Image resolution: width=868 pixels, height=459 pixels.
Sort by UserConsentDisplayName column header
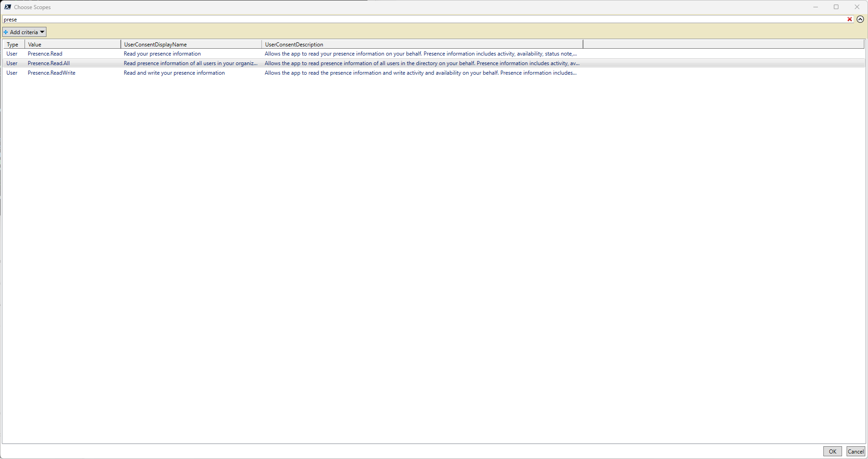(155, 44)
